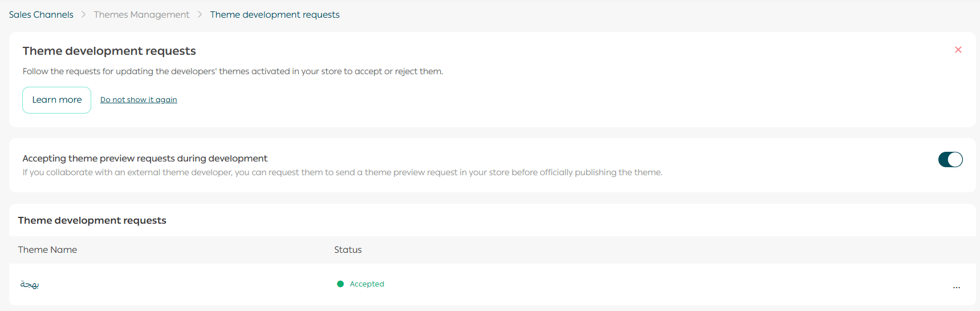This screenshot has height=311, width=980.
Task: Click the banner text about following requests
Action: click(x=233, y=71)
